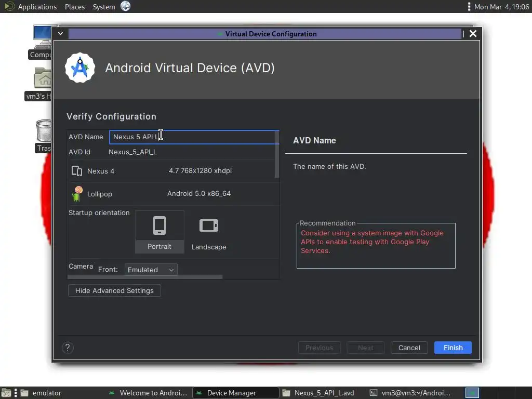The width and height of the screenshot is (532, 399).
Task: Click the three-dot panel handle near clock
Action: click(469, 7)
